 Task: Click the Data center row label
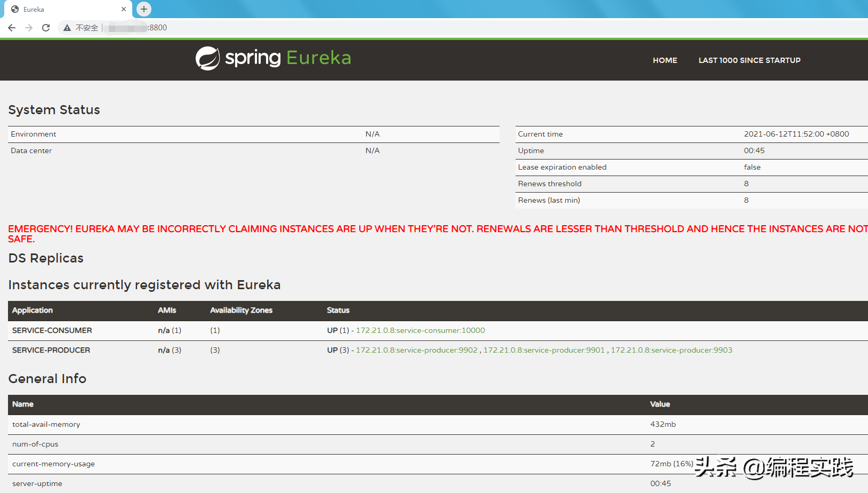31,150
